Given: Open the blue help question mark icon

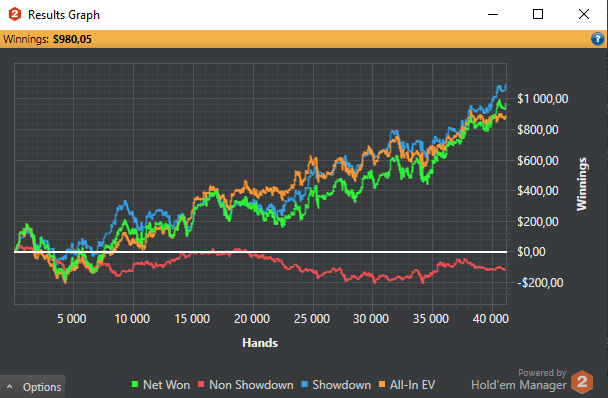Looking at the screenshot, I should 597,39.
